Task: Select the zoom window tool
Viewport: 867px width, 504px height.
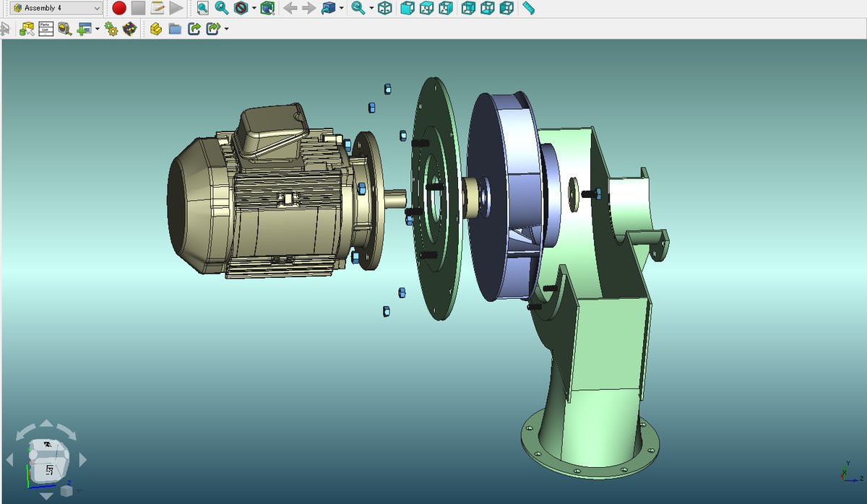Action: pos(203,8)
